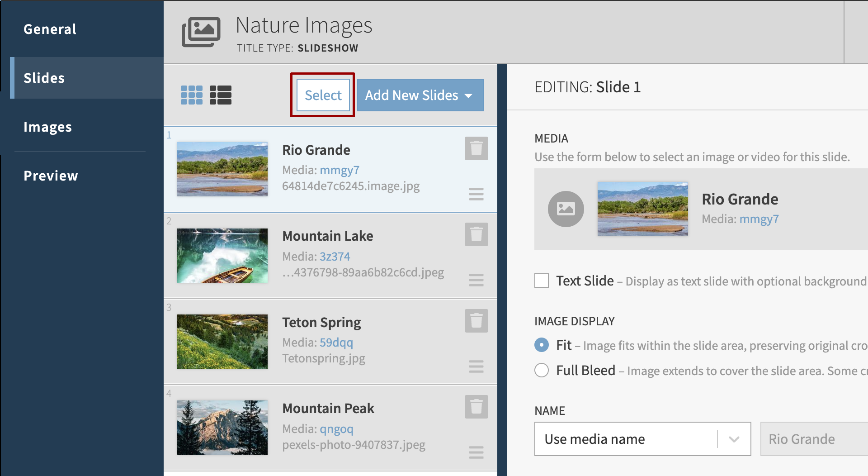Screen dimensions: 868x476
Task: Switch to list view layout
Action: point(221,95)
